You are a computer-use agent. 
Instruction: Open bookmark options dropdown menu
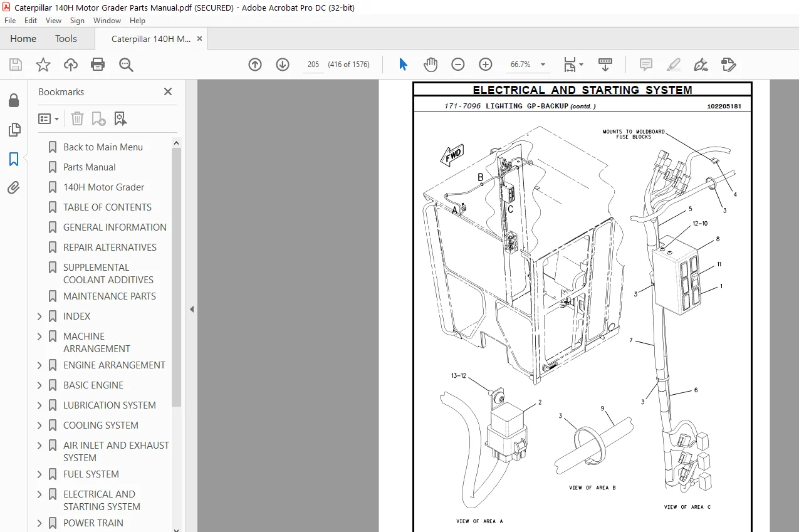(49, 118)
